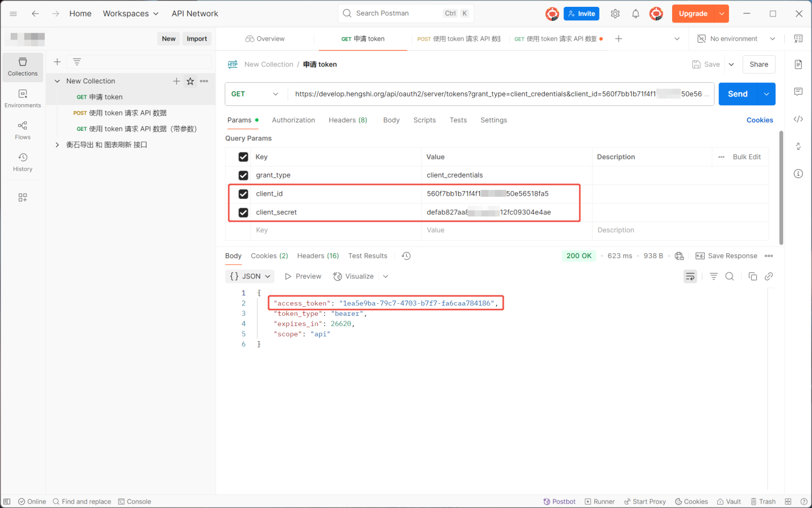Open the Headers (16) response tab
The image size is (812, 508).
318,256
